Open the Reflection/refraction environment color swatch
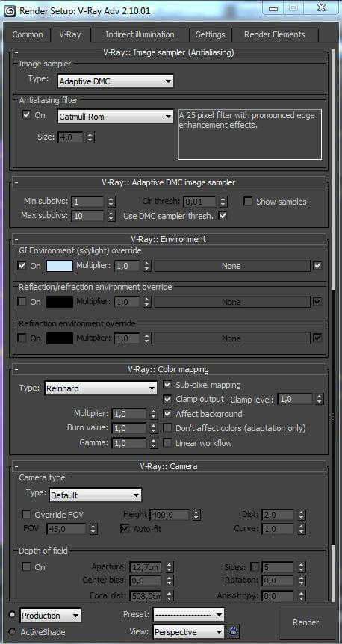The height and width of the screenshot is (644, 342). tap(60, 302)
